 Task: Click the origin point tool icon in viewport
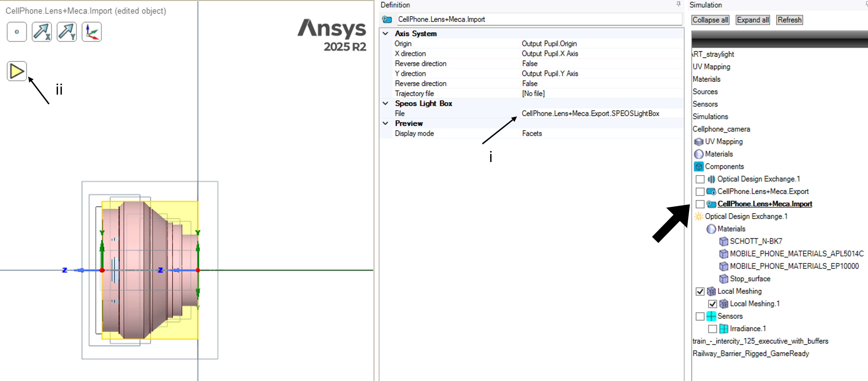coord(17,32)
